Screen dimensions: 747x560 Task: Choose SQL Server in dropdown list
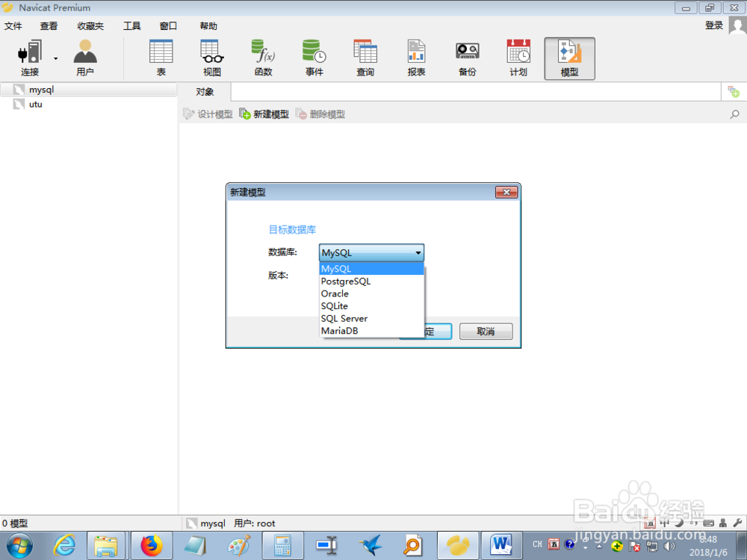coord(371,318)
